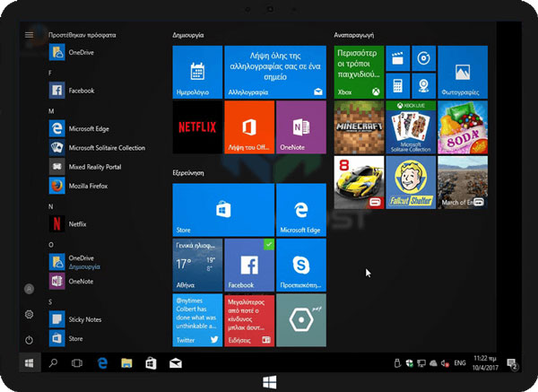Open the Athens weather tile

point(197,265)
